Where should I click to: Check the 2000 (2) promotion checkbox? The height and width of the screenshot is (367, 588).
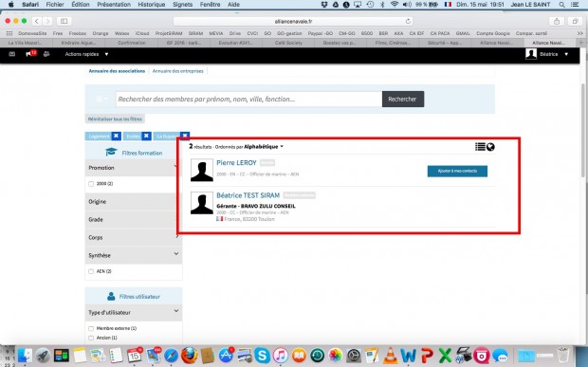[x=91, y=184]
